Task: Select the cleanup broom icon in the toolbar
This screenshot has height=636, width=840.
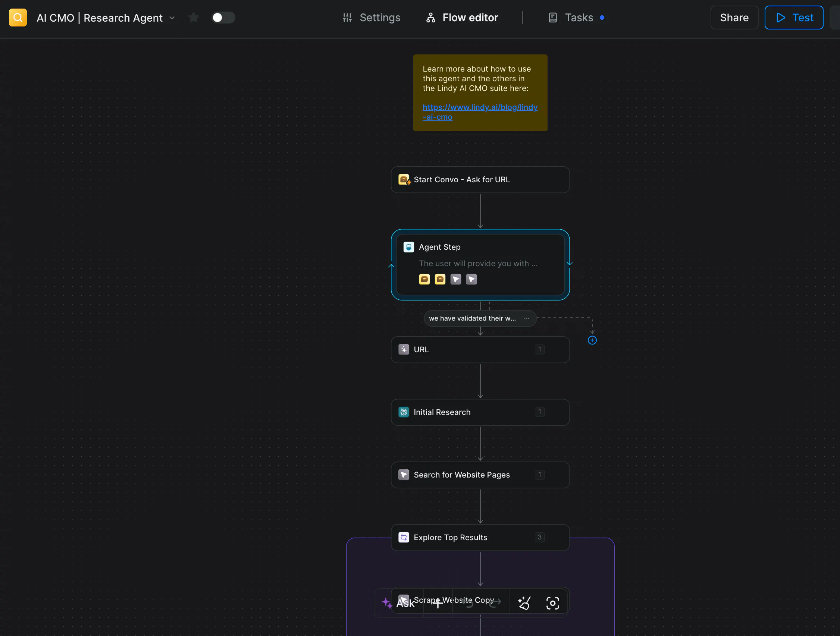Action: [525, 602]
